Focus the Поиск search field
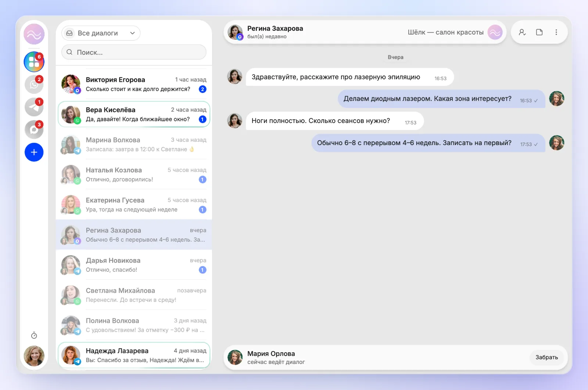 coord(134,52)
